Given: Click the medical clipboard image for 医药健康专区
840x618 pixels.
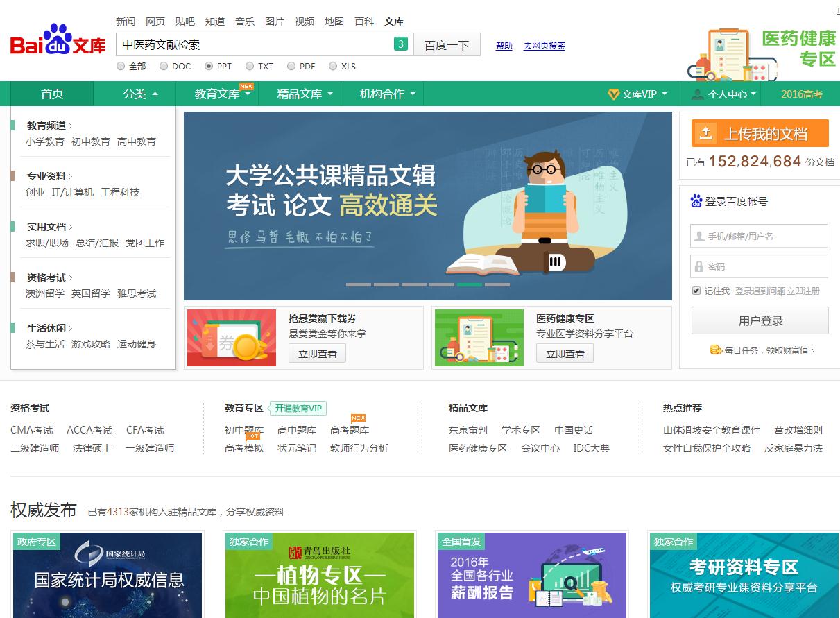Looking at the screenshot, I should 479,338.
